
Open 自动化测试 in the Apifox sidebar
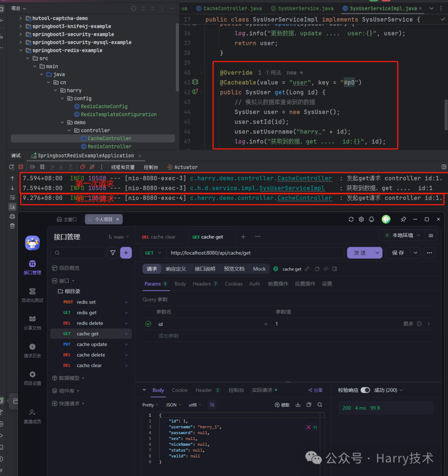32,296
